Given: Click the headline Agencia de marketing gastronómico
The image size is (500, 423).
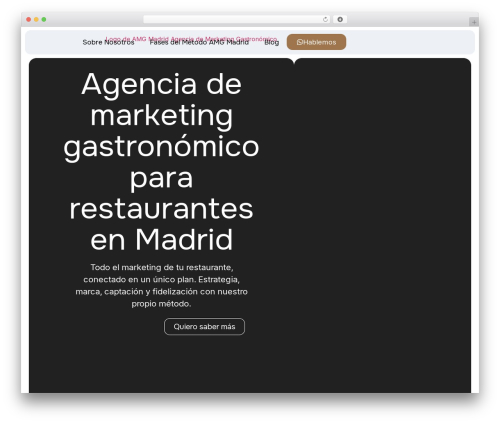Looking at the screenshot, I should tap(161, 162).
